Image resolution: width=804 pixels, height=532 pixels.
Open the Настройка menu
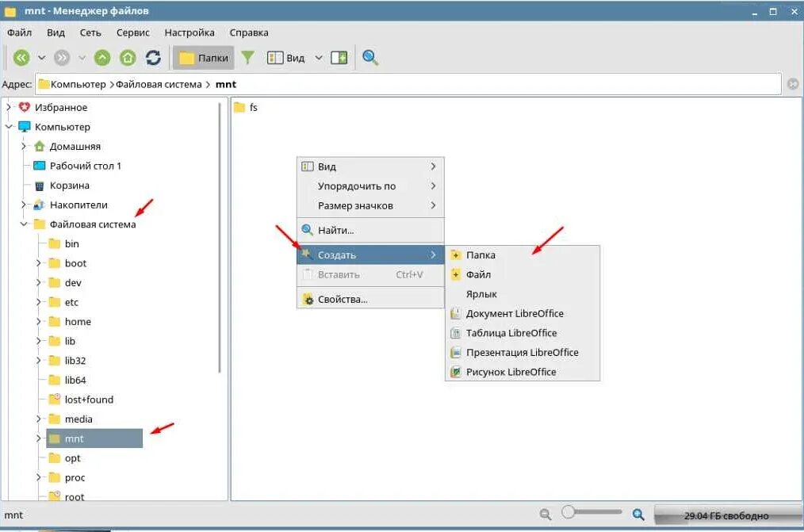point(190,33)
